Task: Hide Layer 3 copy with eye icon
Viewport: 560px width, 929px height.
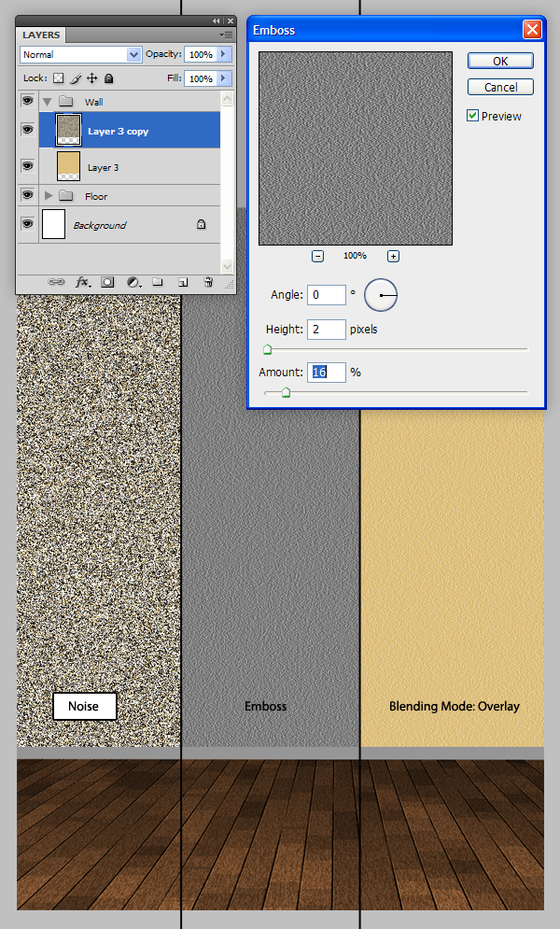Action: tap(27, 131)
